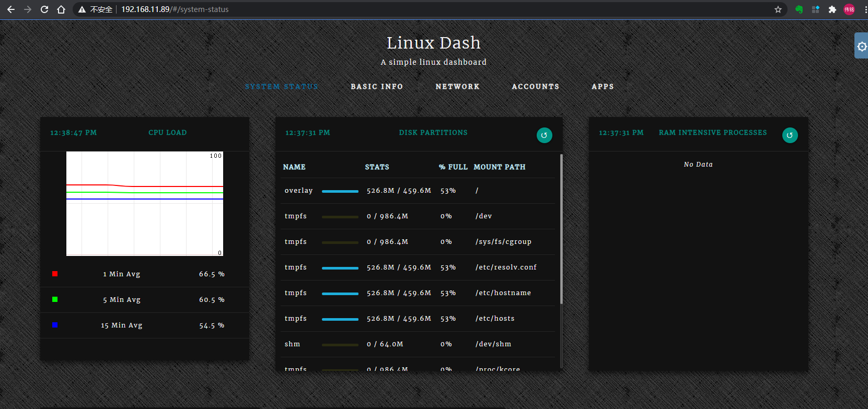Viewport: 868px width, 409px height.
Task: Click the red 1 Min Avg swatch
Action: [55, 274]
